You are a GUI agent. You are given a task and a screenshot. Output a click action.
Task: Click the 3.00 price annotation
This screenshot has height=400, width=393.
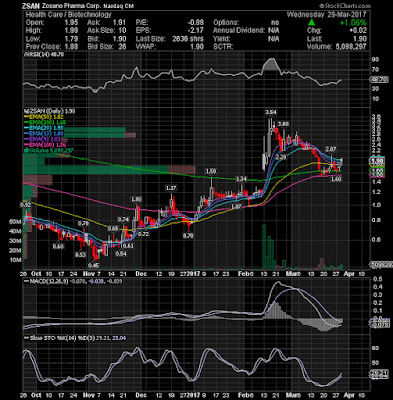coord(283,124)
